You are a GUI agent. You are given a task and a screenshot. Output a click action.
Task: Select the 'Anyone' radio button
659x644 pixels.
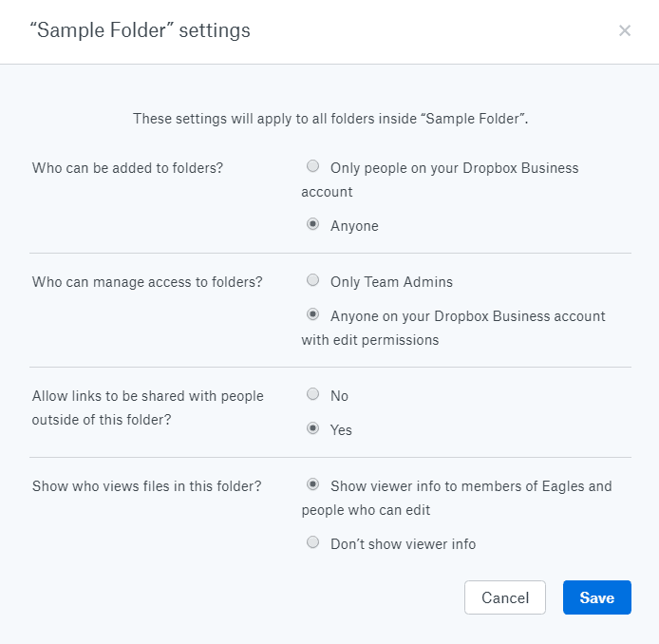[x=312, y=224]
